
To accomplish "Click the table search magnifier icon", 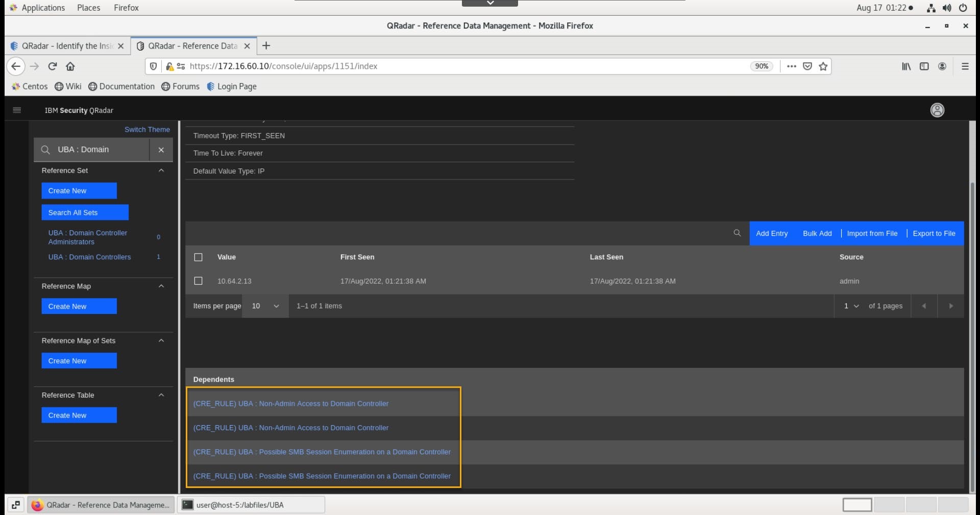I will pyautogui.click(x=737, y=233).
